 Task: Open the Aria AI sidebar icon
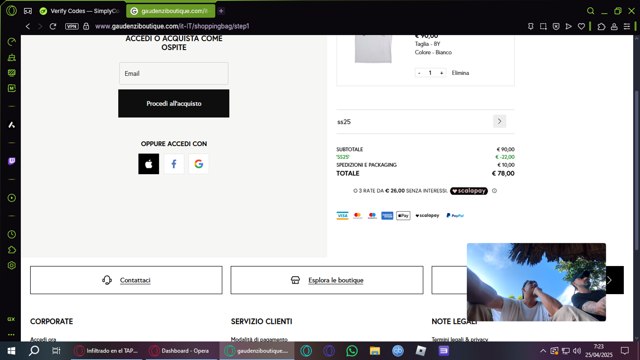(11, 125)
